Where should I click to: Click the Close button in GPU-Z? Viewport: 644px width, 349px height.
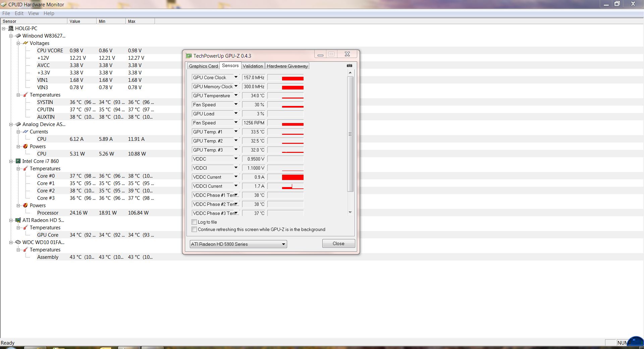point(338,243)
